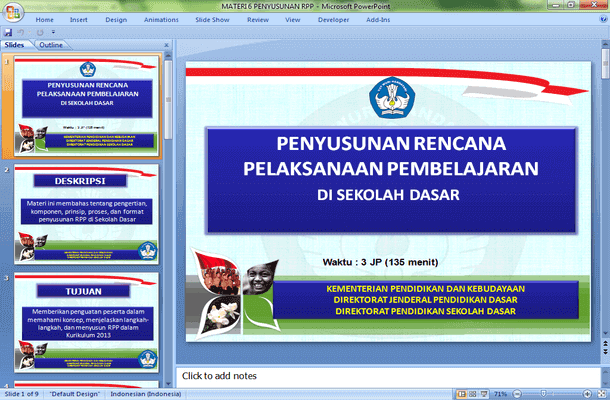The image size is (610, 400).
Task: Open the Undo history dropdown arrow
Action: [29, 33]
